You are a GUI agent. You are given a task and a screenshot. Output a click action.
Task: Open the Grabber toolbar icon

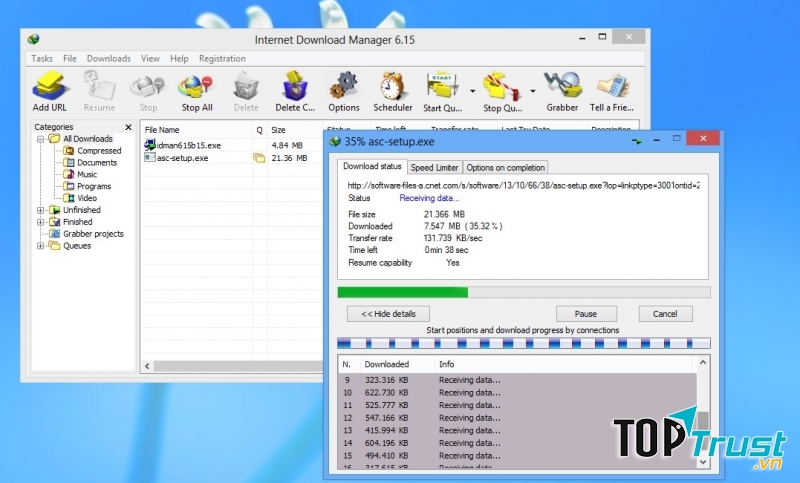(x=562, y=86)
